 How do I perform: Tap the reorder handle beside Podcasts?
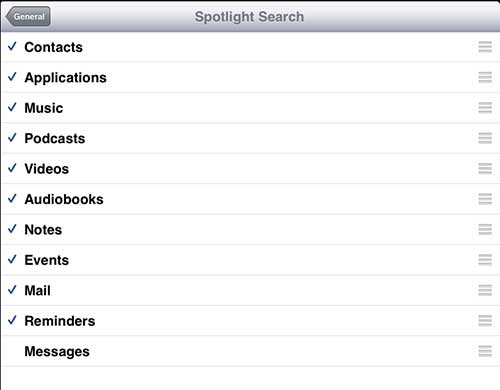(x=485, y=138)
